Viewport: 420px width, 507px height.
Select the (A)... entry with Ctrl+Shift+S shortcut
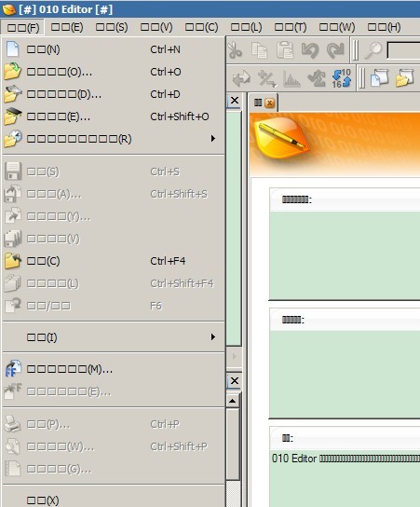114,194
